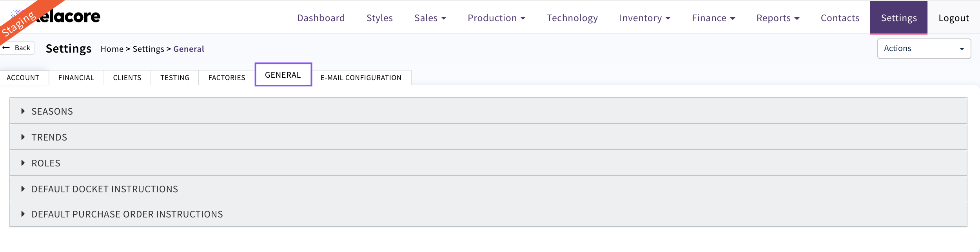Open the Inventory menu dropdown
980x252 pixels.
pos(644,18)
